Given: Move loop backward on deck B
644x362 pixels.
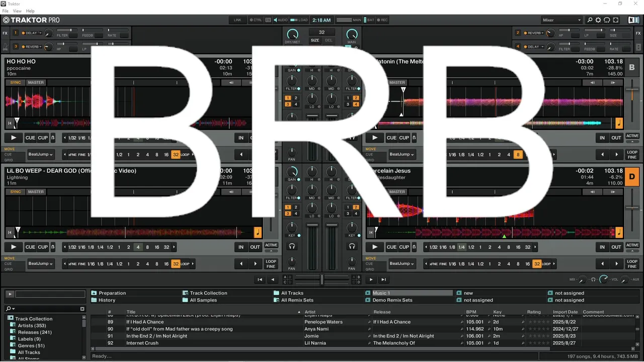Looking at the screenshot, I should [x=602, y=154].
